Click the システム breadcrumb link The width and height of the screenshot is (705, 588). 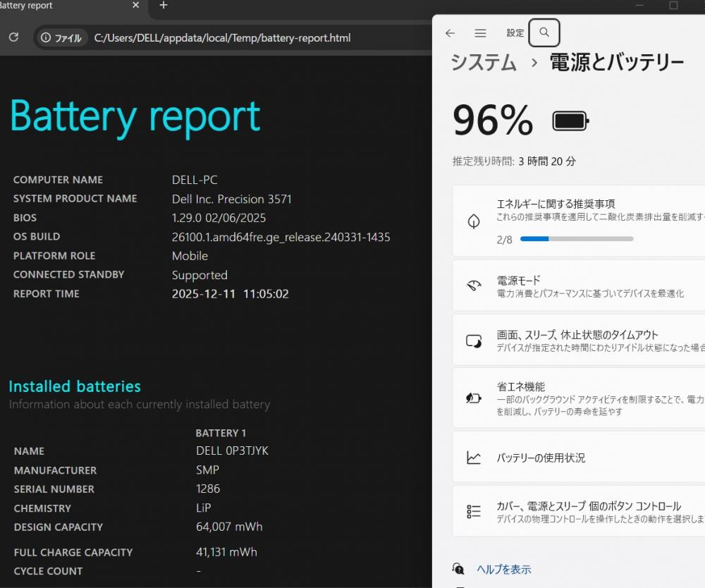484,61
